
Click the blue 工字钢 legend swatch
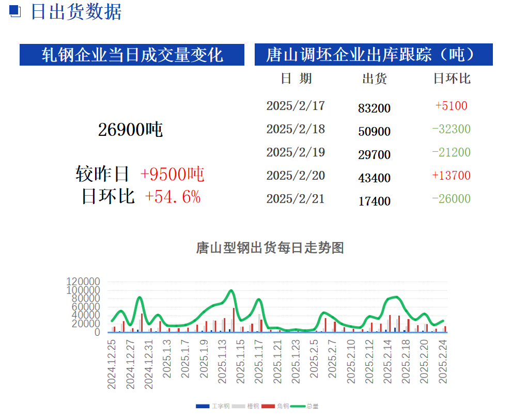click(x=203, y=407)
